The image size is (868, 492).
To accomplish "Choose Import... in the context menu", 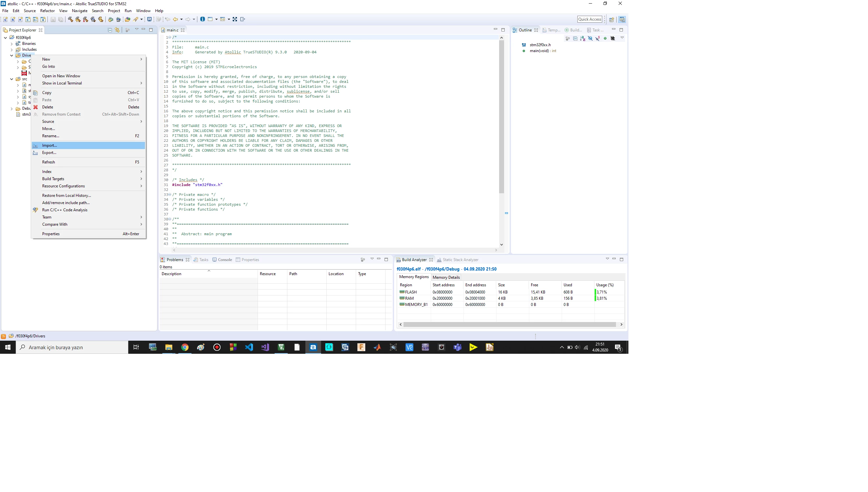I will coord(88,146).
